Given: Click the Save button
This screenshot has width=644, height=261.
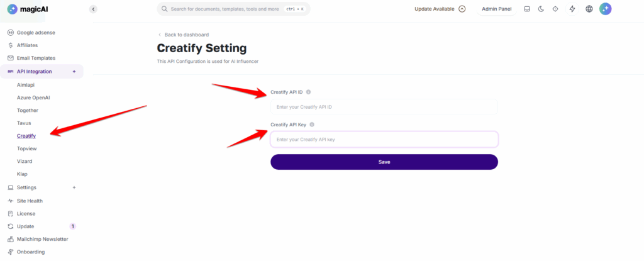Looking at the screenshot, I should [x=384, y=162].
